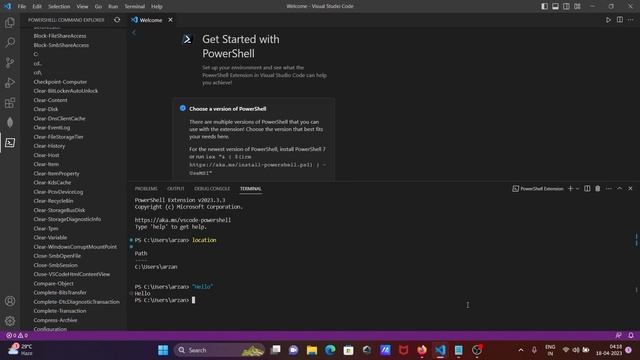
Task: Select the Clear-RecycleBin command
Action: tap(53, 201)
